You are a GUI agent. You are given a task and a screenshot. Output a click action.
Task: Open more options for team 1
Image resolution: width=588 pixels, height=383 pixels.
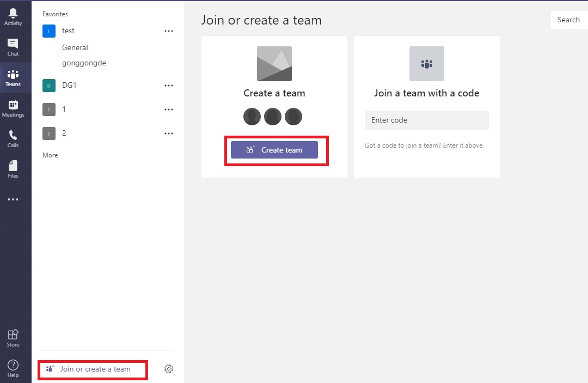pyautogui.click(x=169, y=110)
